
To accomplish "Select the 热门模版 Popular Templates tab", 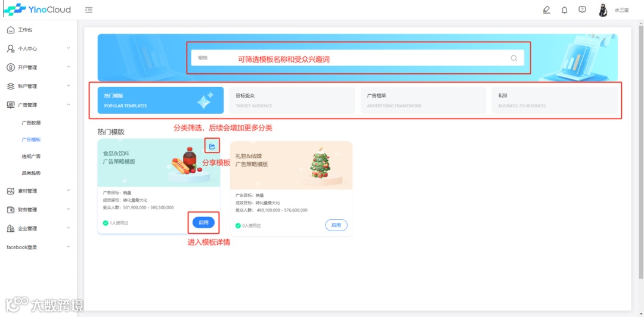I will click(x=160, y=100).
